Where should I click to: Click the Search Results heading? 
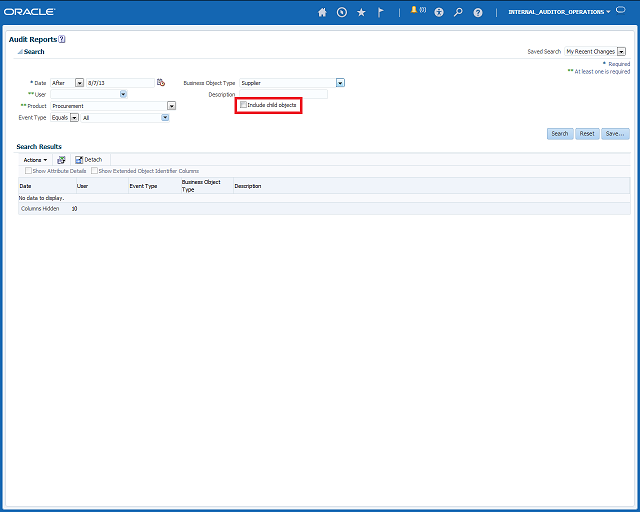coord(39,147)
